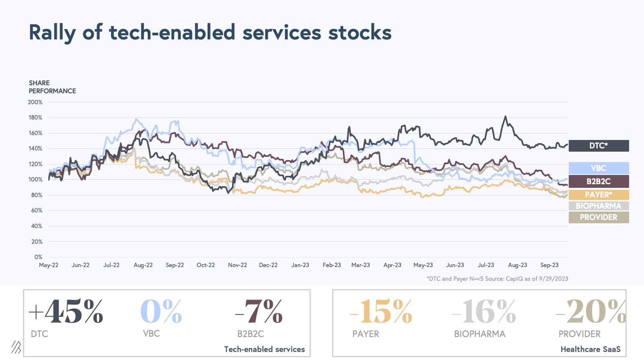Click the 0% VBC statistic

coord(161,312)
